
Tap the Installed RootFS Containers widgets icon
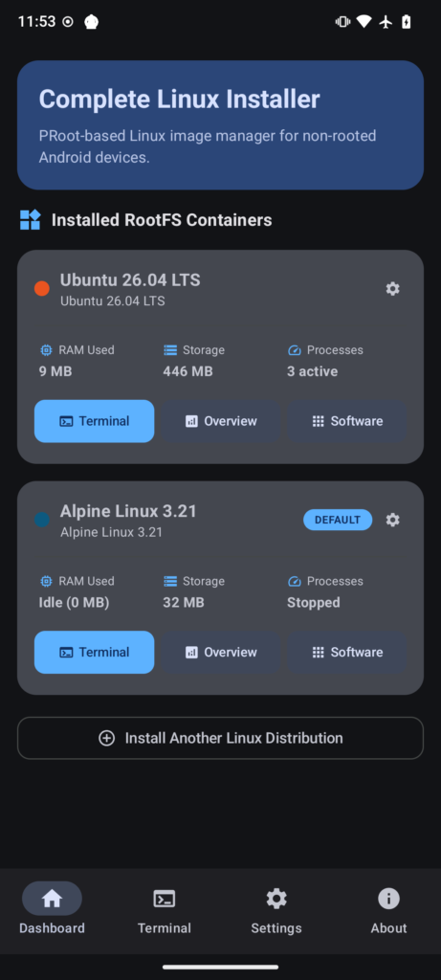point(30,220)
